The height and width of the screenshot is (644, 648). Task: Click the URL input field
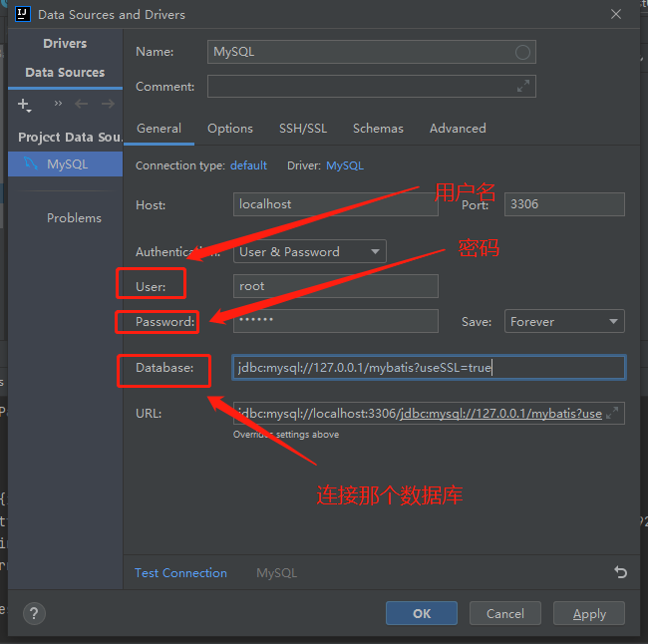(x=429, y=413)
